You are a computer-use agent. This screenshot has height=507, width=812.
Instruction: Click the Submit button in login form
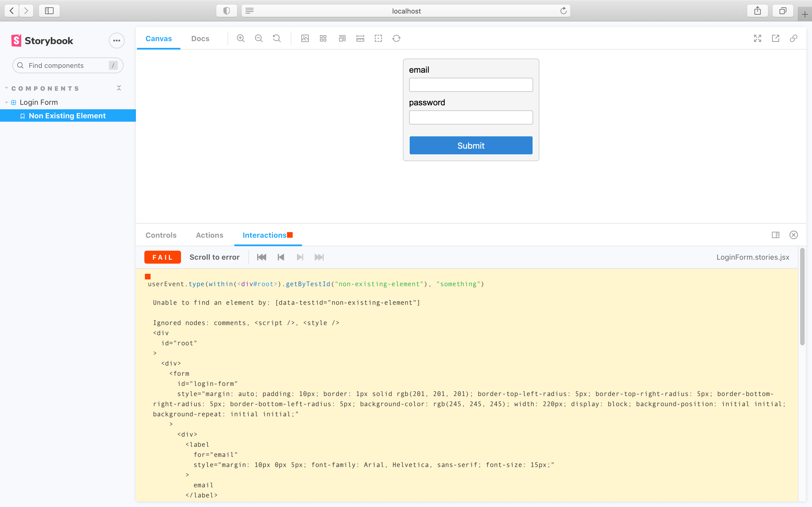pyautogui.click(x=471, y=145)
